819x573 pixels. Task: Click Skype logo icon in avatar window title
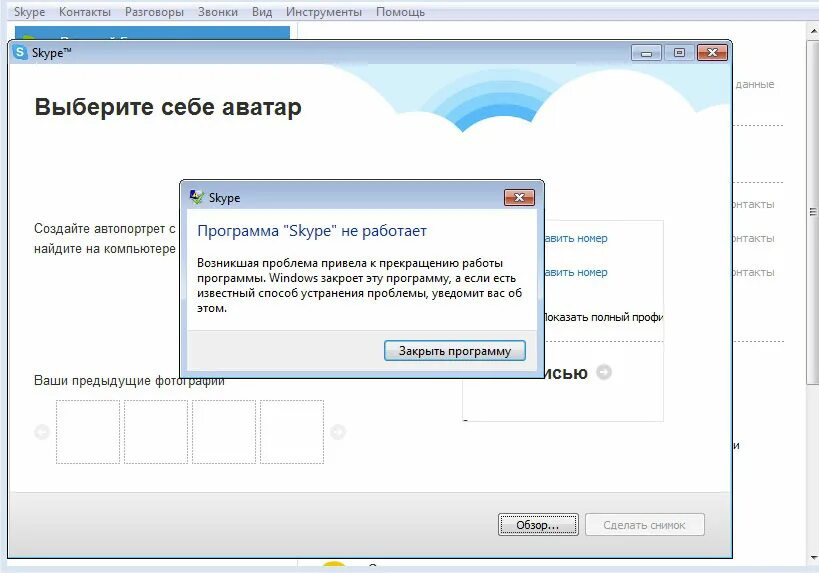point(20,52)
